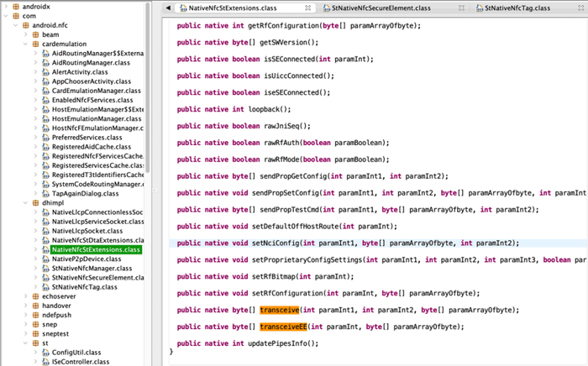
Task: Select the NativeNfcStExtensions.class editor tab
Action: (233, 8)
